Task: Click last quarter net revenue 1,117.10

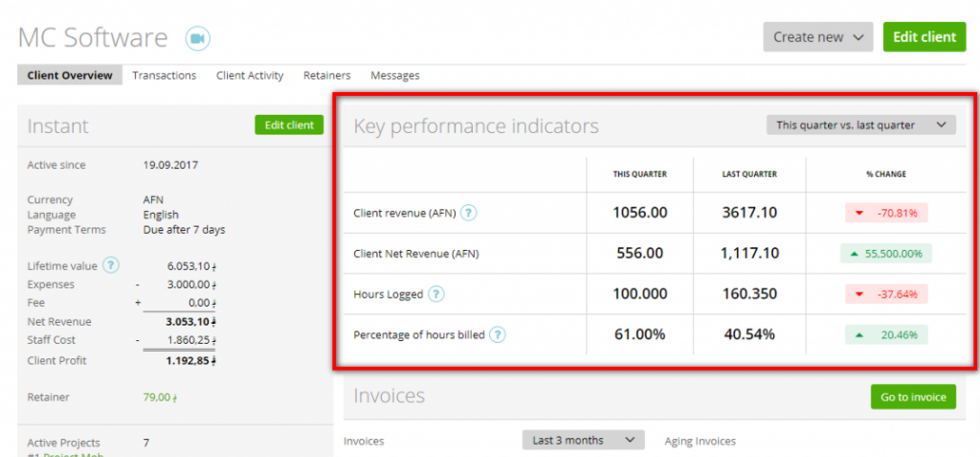Action: [x=749, y=254]
